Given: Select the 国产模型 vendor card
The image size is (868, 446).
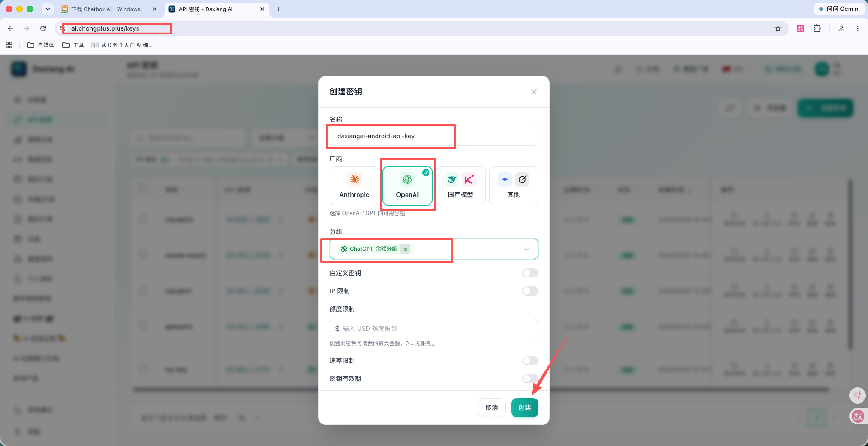Looking at the screenshot, I should [x=460, y=186].
